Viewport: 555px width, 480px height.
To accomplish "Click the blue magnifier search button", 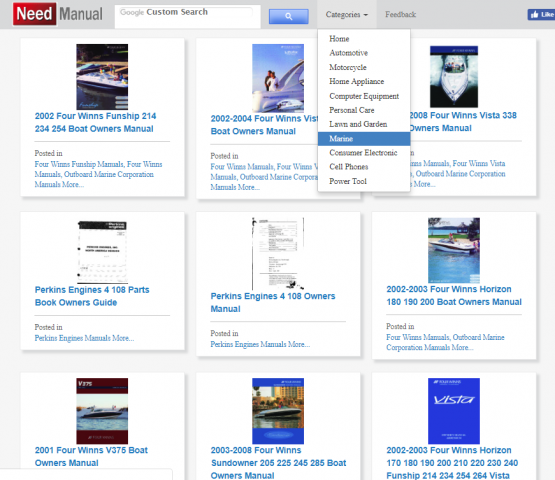I will point(288,16).
